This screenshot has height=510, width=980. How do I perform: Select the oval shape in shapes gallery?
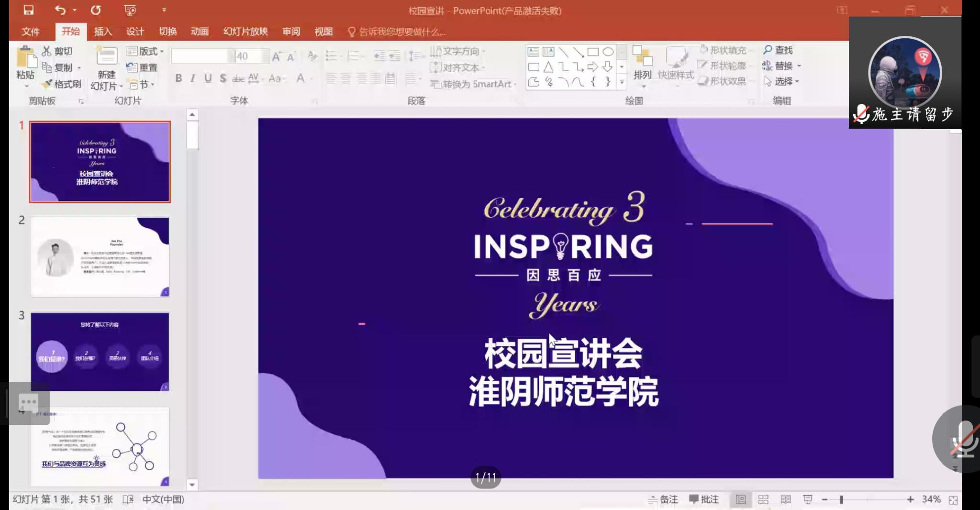(x=608, y=52)
